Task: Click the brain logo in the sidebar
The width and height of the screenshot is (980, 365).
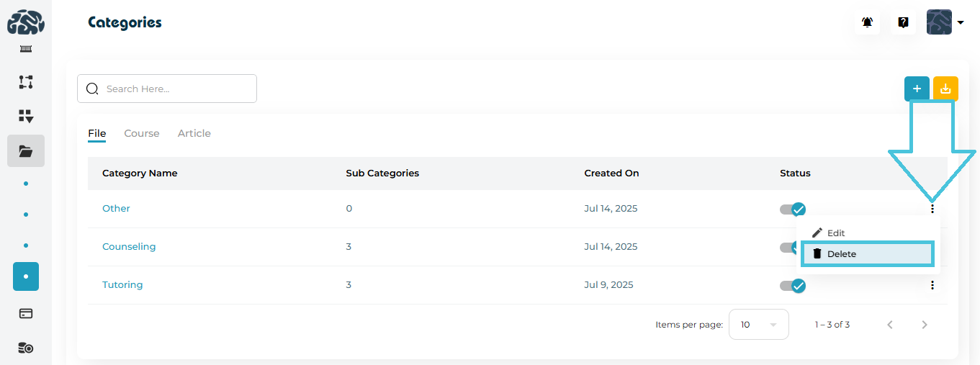Action: pos(26,22)
